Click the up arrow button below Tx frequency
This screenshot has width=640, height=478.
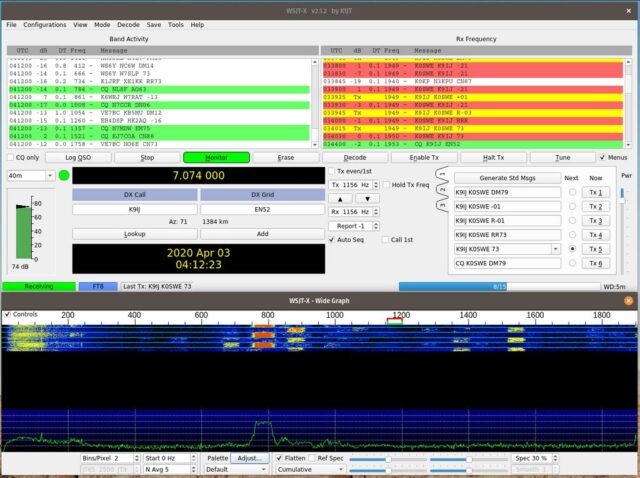click(340, 199)
